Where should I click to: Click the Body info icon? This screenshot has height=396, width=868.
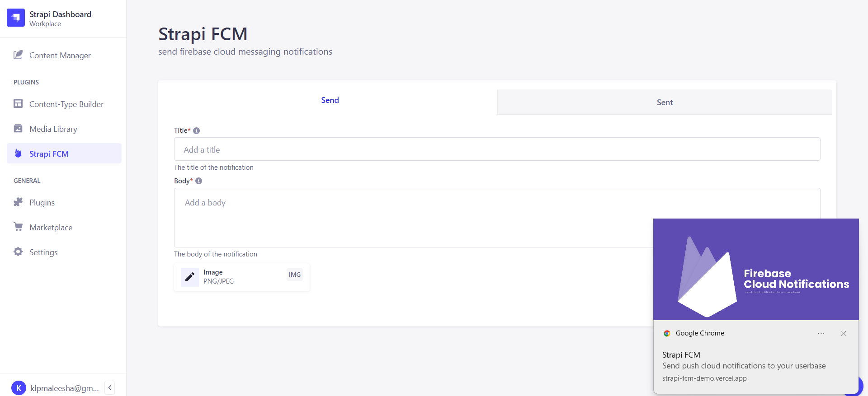pyautogui.click(x=198, y=181)
